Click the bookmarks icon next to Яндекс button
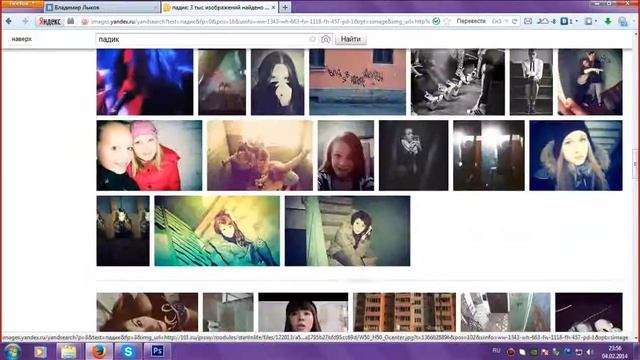 71,21
